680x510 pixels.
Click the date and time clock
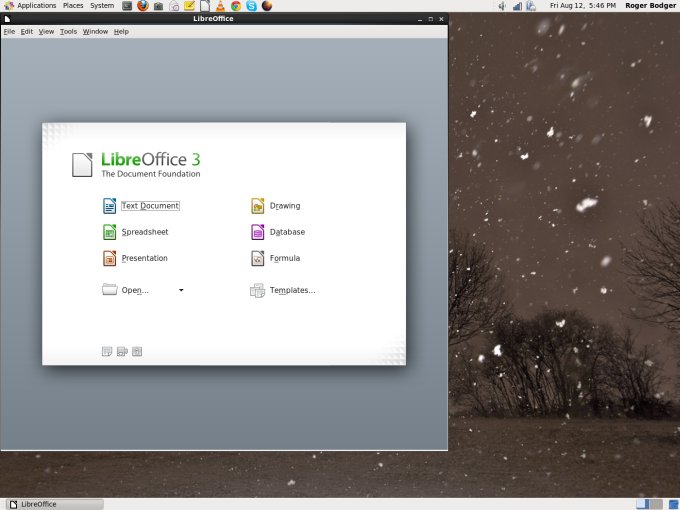coord(582,6)
